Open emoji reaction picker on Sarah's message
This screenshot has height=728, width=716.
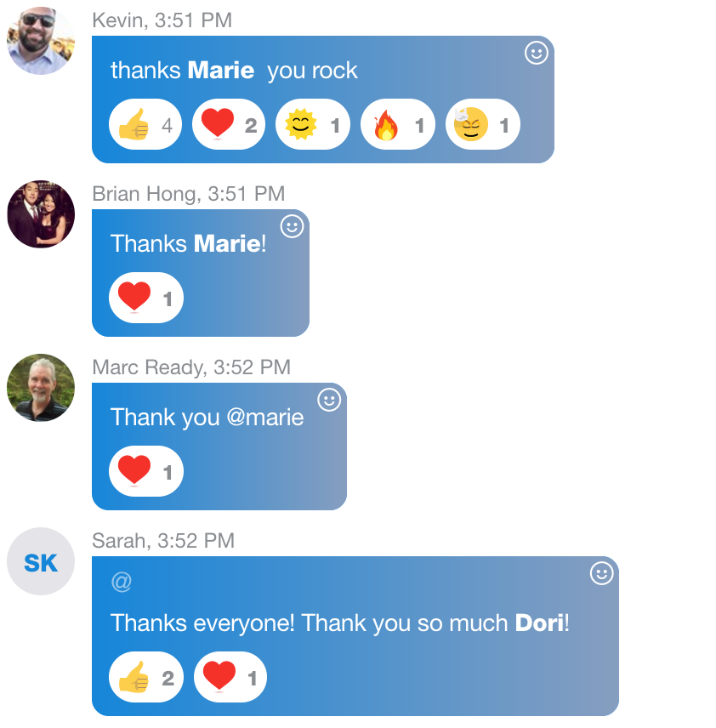602,573
